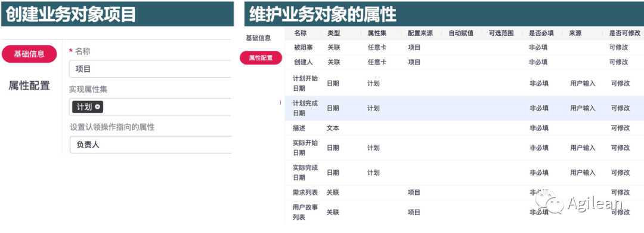This screenshot has height=233, width=644.
Task: Select the 实际完成日期 attribute name cell
Action: coord(305,173)
